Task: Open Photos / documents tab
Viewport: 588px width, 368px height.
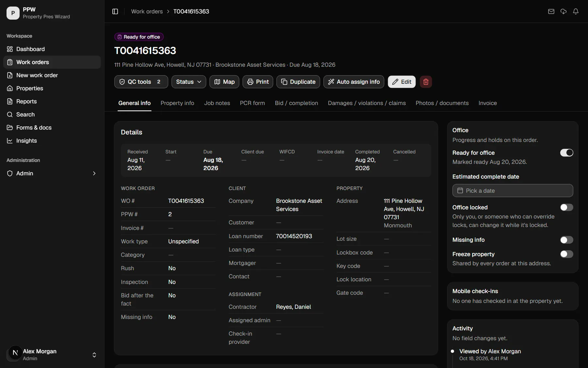Action: tap(442, 103)
